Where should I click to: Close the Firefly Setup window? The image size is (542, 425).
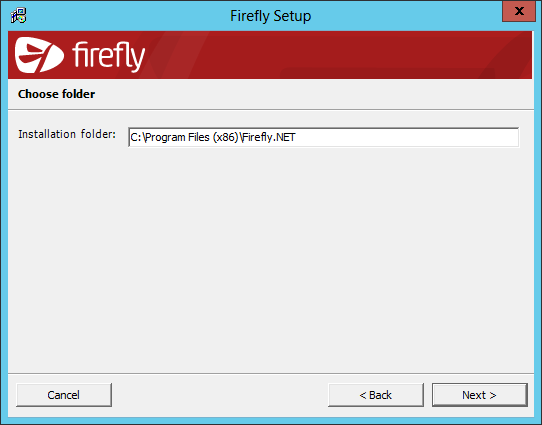518,11
